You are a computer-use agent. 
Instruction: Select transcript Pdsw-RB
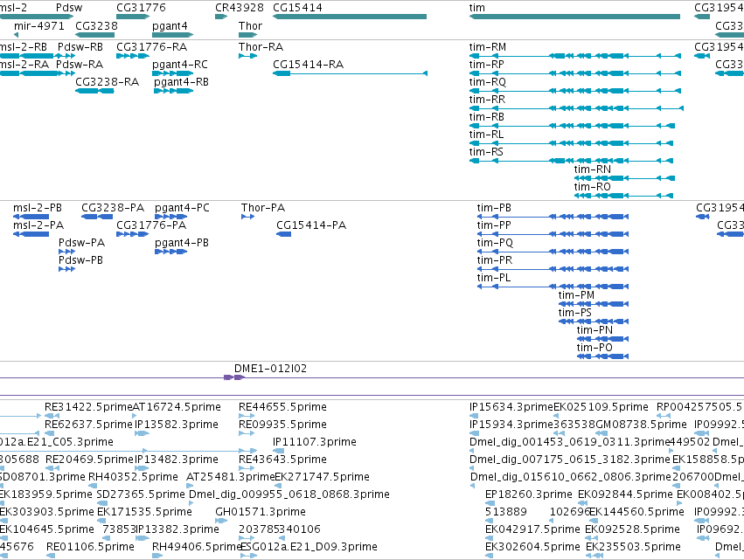pyautogui.click(x=66, y=56)
